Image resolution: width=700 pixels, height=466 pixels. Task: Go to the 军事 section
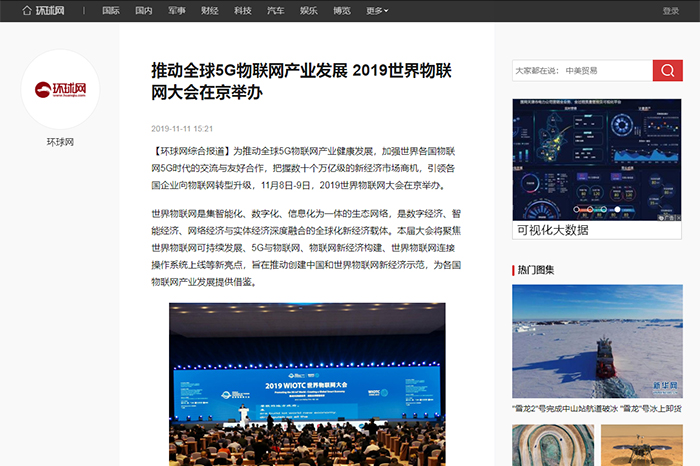(176, 11)
